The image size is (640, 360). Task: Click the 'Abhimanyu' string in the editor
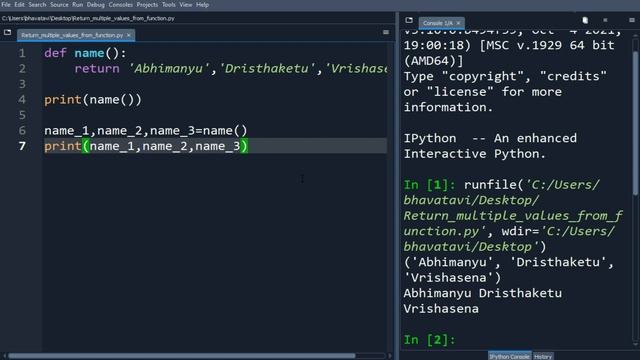point(169,69)
